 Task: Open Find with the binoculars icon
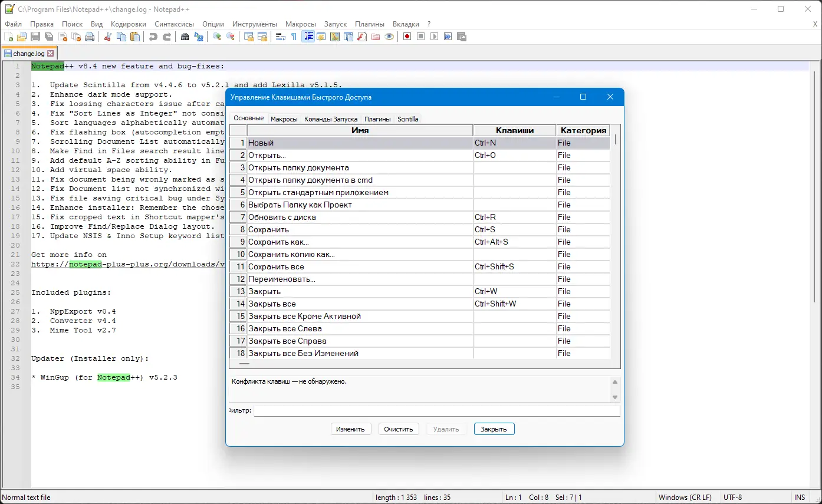pos(185,37)
